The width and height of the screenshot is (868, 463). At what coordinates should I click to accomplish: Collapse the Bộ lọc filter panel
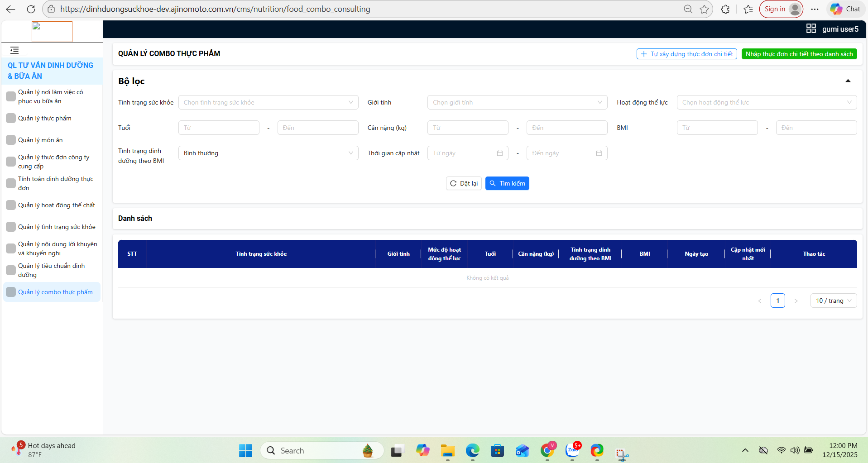coord(848,81)
